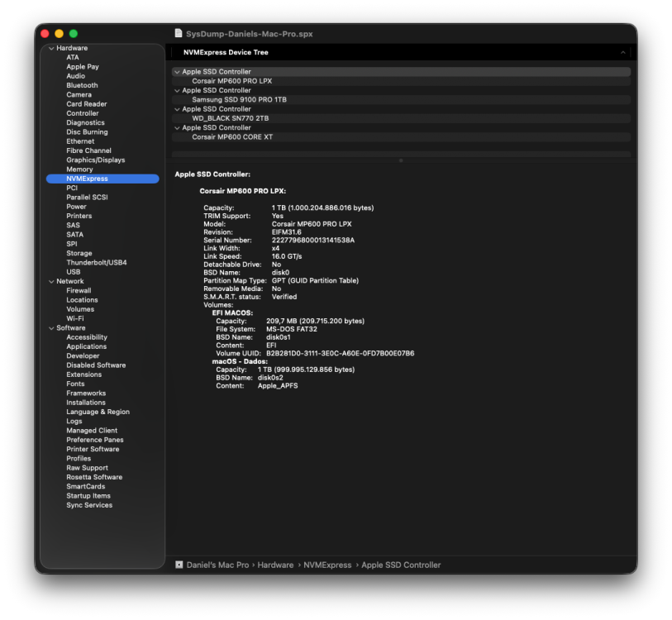Select Ethernet in the sidebar
This screenshot has height=620, width=672.
pyautogui.click(x=80, y=141)
